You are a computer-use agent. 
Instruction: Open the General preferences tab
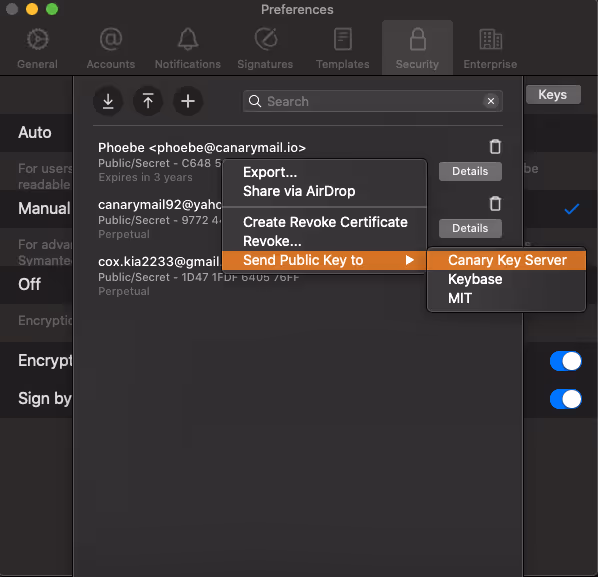(x=37, y=48)
